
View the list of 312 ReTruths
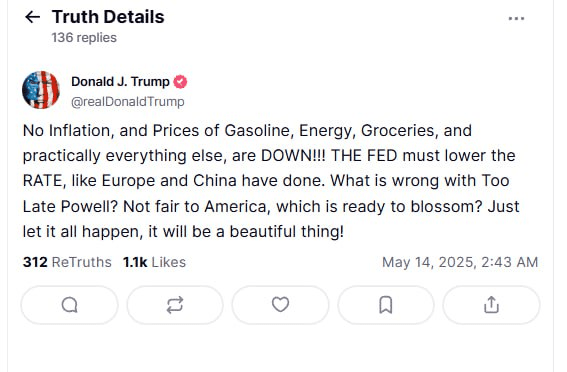tap(67, 262)
